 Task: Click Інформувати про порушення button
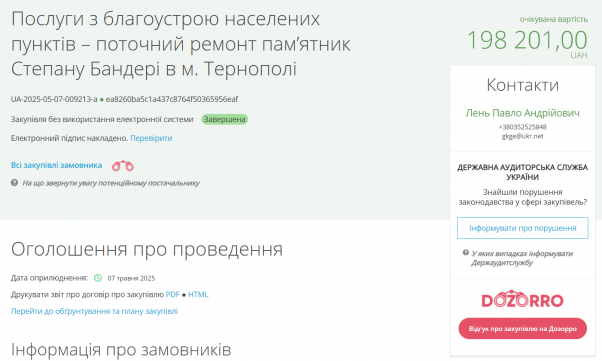pos(523,228)
